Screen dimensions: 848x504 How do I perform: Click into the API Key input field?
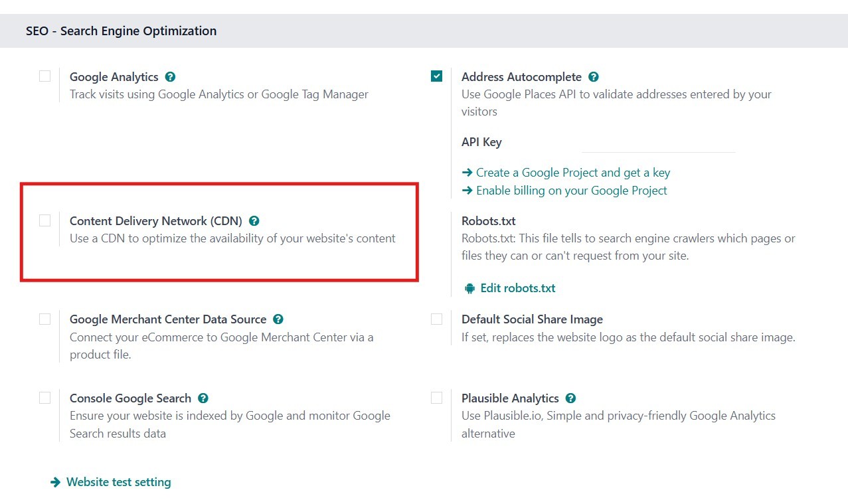(657, 143)
